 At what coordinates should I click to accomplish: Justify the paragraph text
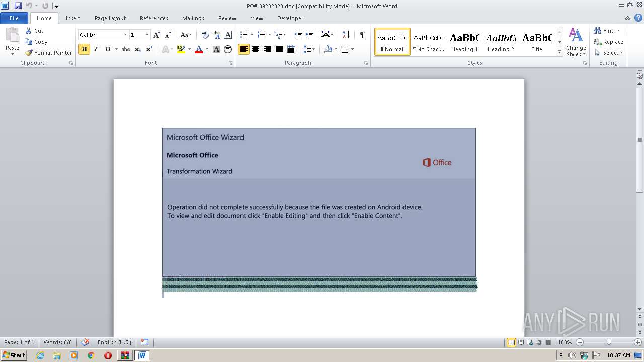coord(279,49)
